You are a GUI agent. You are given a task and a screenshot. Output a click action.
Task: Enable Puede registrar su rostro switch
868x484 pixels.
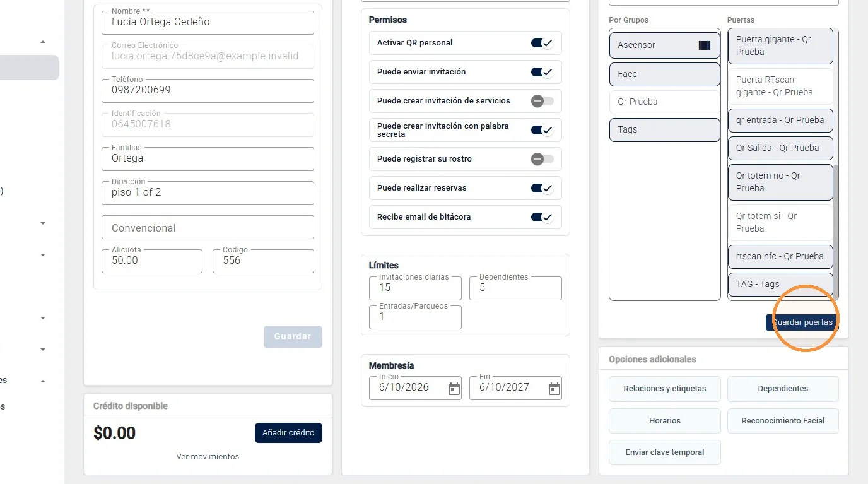(x=542, y=159)
